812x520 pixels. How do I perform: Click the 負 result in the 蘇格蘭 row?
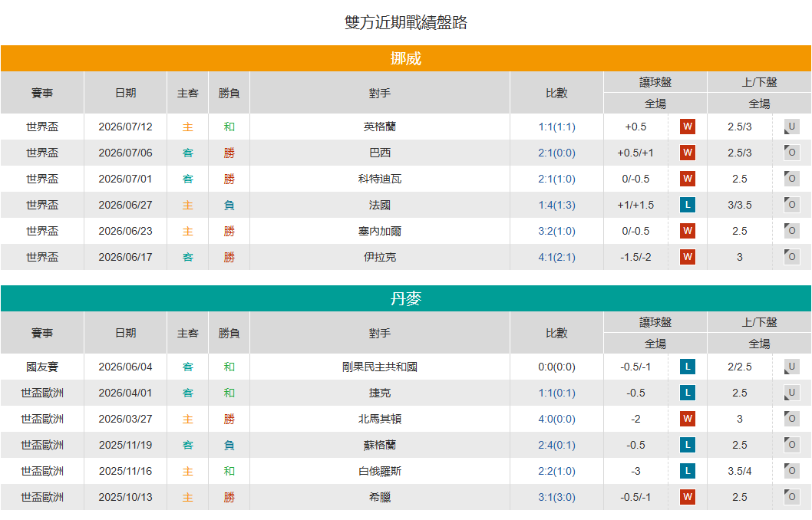(x=229, y=445)
